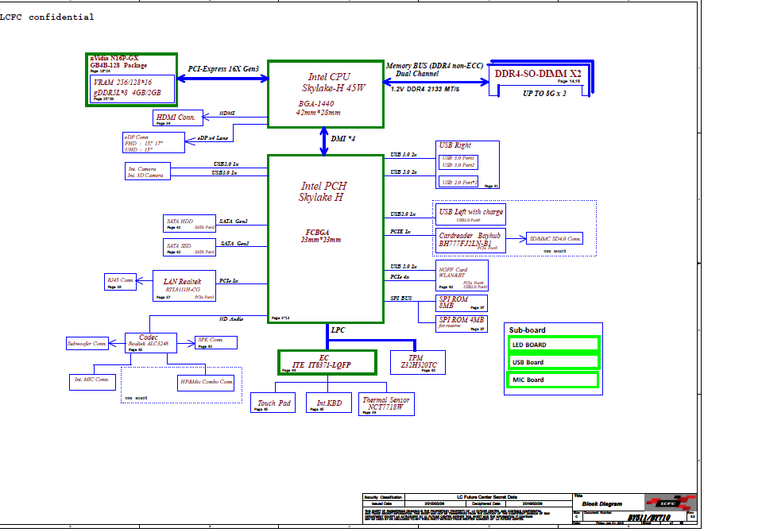Click the 'PCIe 4x' label near NGFF Card
Viewport: 762px width, 532px height.
point(400,277)
